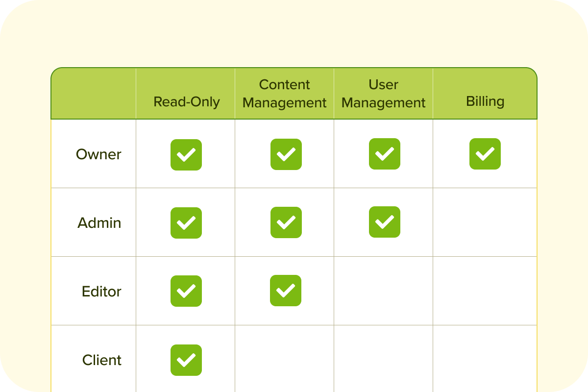The height and width of the screenshot is (392, 588).
Task: Click the Client row label
Action: coord(102,360)
